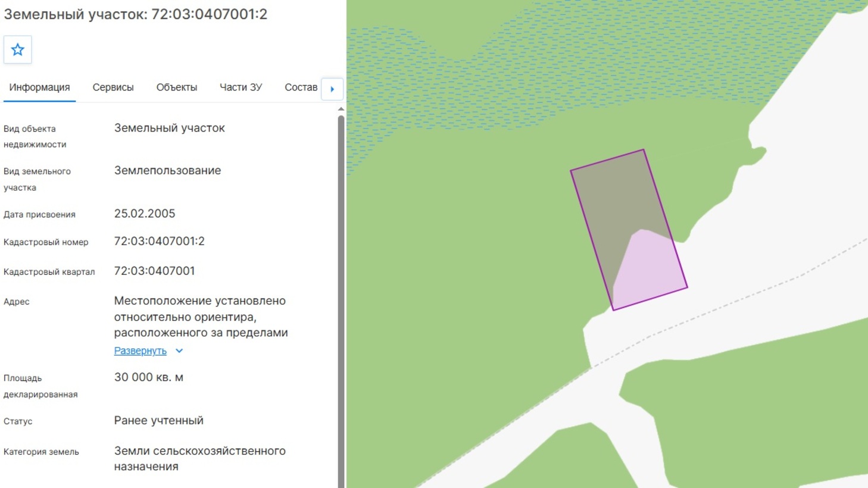The width and height of the screenshot is (868, 488).
Task: Click the Адрес field label
Action: (17, 302)
